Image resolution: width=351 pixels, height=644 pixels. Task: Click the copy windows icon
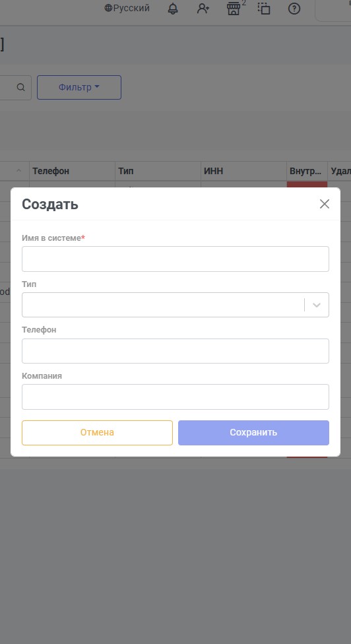click(x=264, y=9)
